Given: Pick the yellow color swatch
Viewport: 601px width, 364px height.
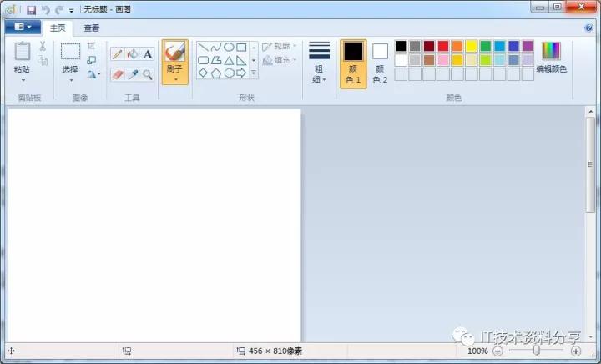Looking at the screenshot, I should tap(472, 47).
